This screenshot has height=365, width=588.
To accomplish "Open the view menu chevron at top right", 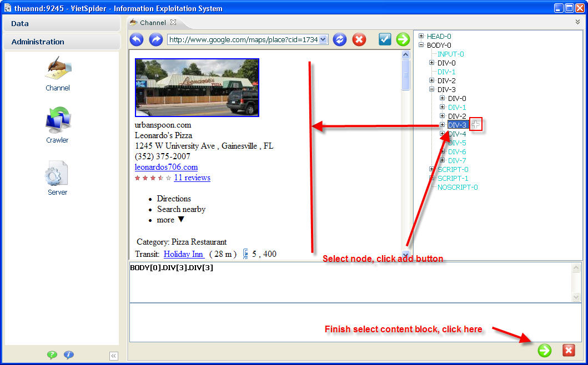I will click(577, 22).
